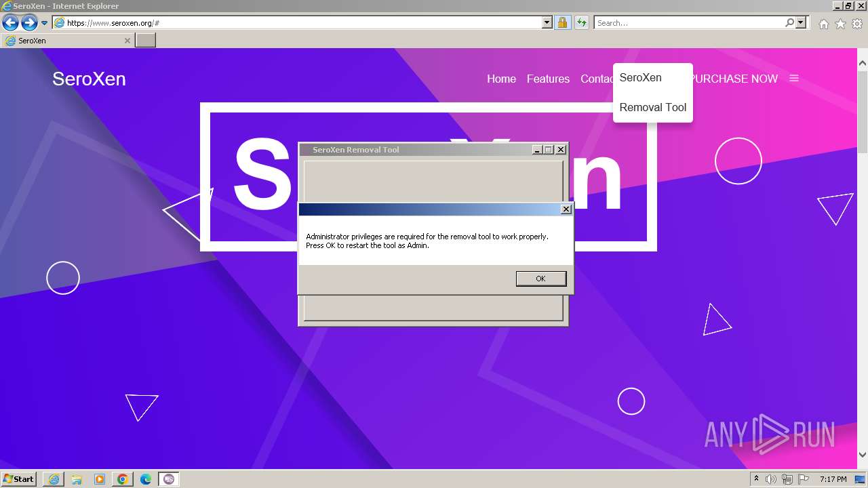Close the SeroXen Removal Tool window
This screenshot has width=868, height=488.
[561, 150]
